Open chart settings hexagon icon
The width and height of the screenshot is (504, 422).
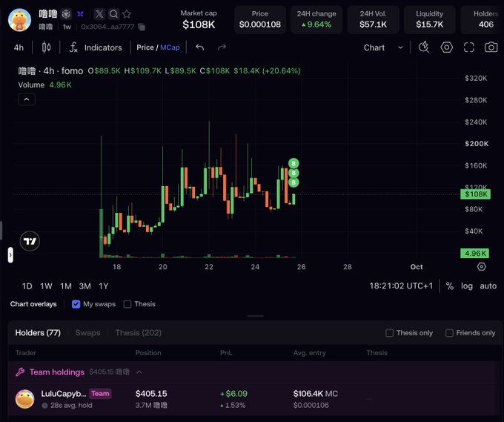447,47
